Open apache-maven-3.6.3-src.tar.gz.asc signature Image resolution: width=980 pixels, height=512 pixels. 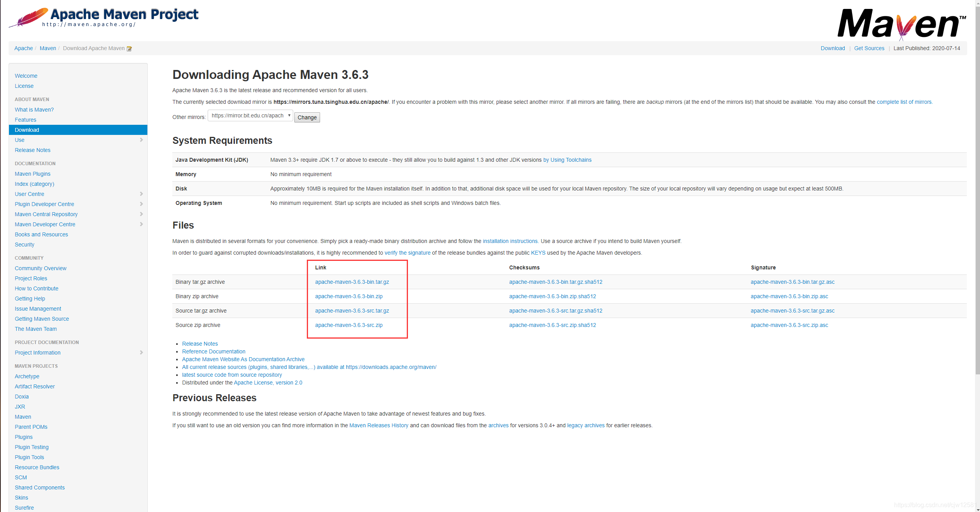(793, 311)
